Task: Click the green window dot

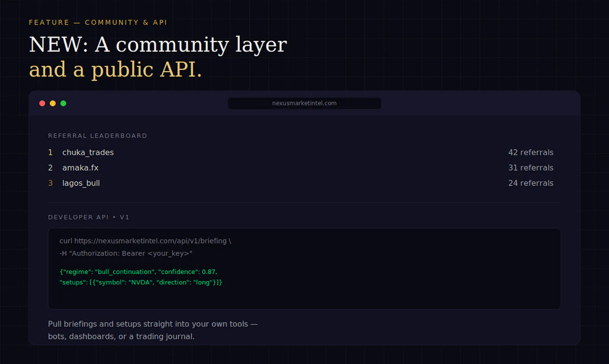Action: [63, 103]
